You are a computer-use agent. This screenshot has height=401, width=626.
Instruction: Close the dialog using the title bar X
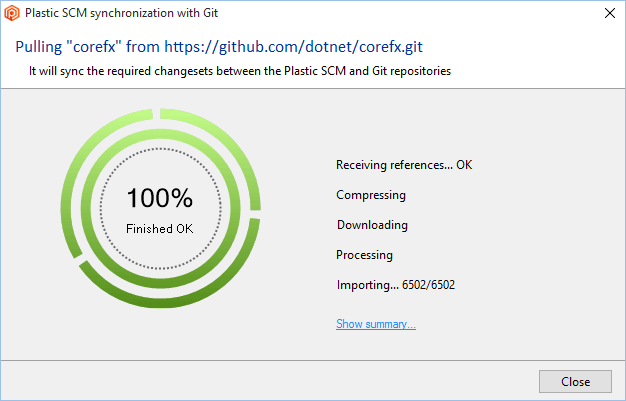pos(609,13)
